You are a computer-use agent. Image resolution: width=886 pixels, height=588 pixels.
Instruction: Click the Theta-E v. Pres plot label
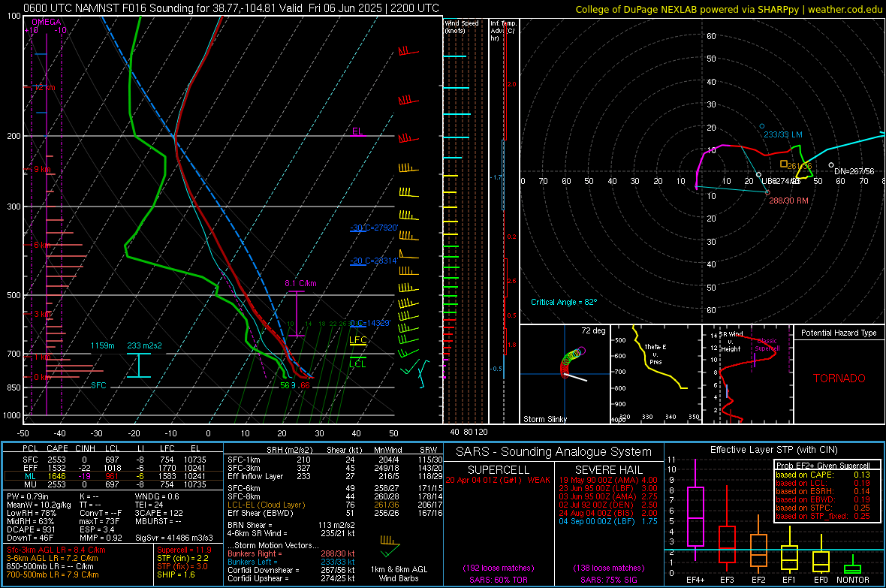coord(655,354)
